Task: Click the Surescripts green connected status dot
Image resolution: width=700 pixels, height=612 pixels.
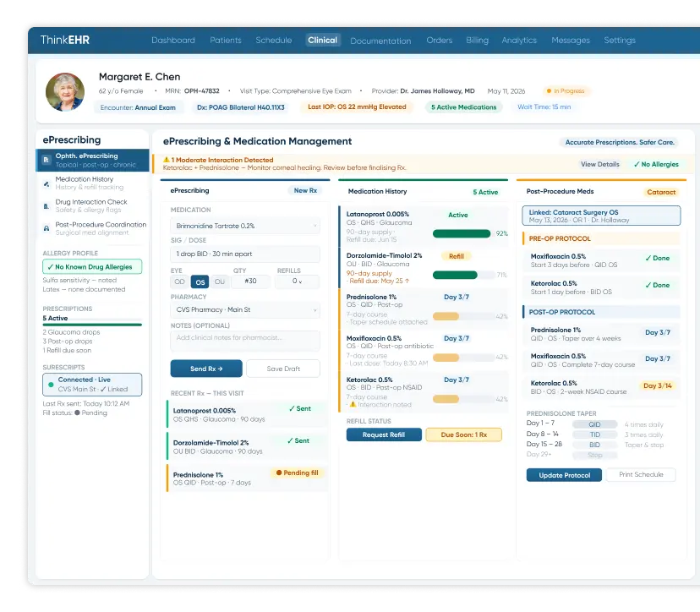Action: (x=51, y=385)
